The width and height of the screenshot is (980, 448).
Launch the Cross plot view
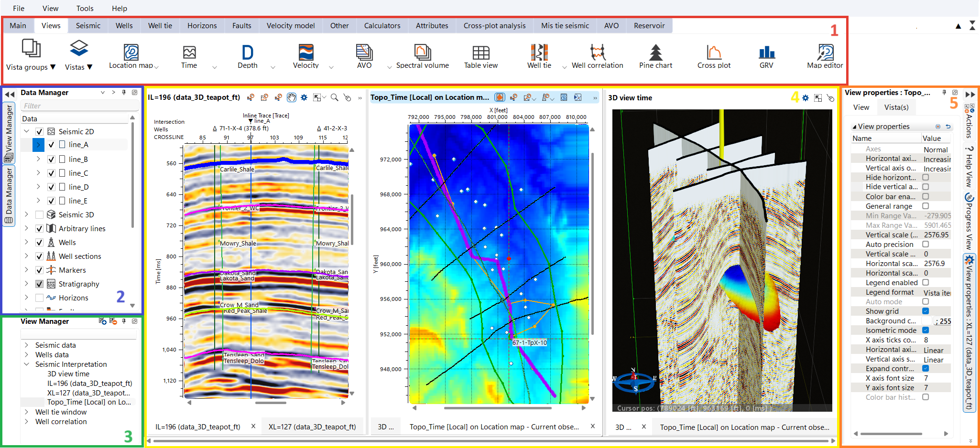click(714, 53)
